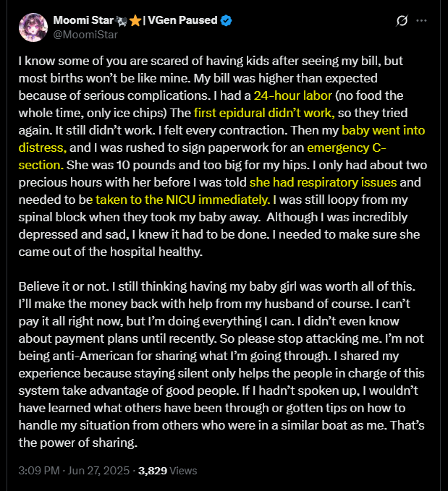Screen dimensions: 448x491
Task: Click highlighted "baby went into" text
Action: coord(383,130)
